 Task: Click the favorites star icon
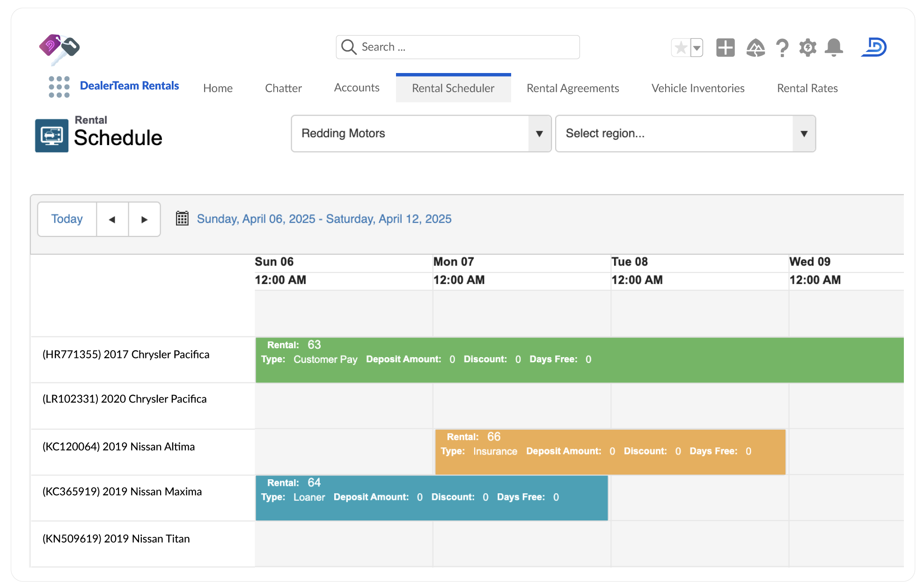coord(681,48)
